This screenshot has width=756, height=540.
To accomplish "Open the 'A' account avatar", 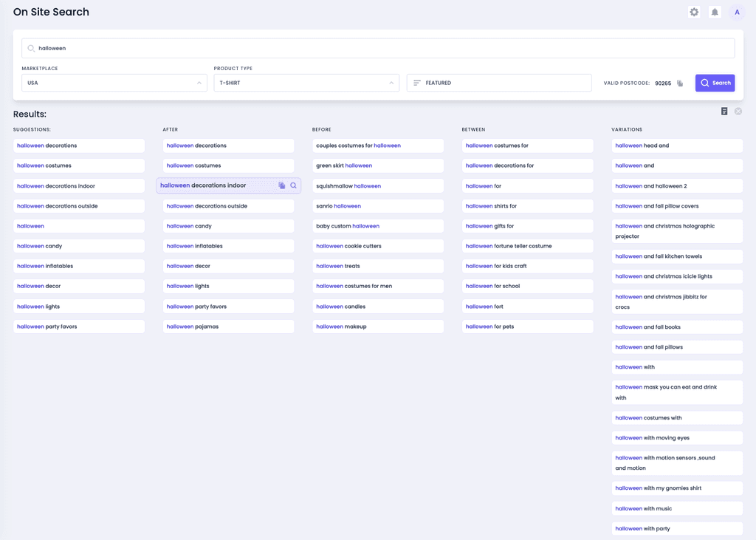I will pyautogui.click(x=736, y=12).
